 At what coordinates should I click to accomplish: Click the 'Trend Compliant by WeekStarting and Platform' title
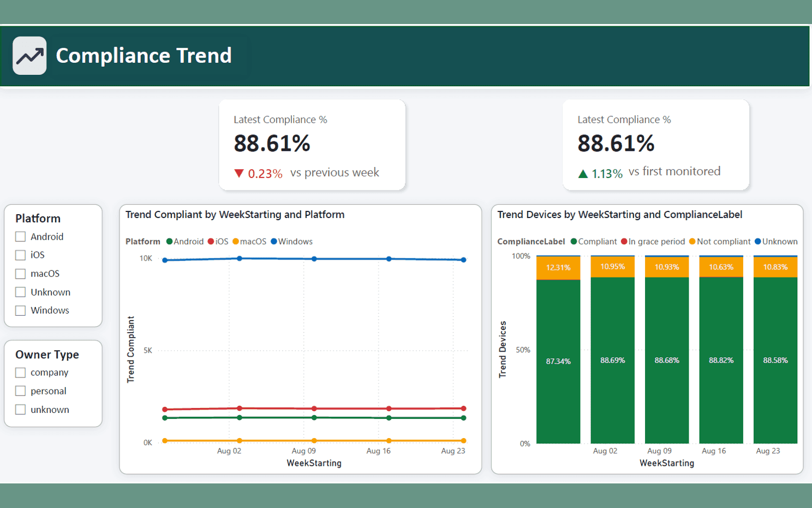tap(235, 215)
